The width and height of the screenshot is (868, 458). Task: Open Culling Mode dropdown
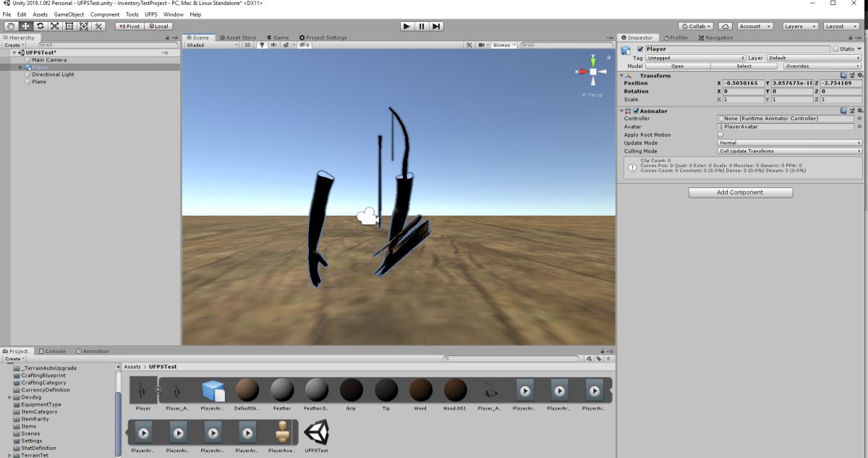790,150
